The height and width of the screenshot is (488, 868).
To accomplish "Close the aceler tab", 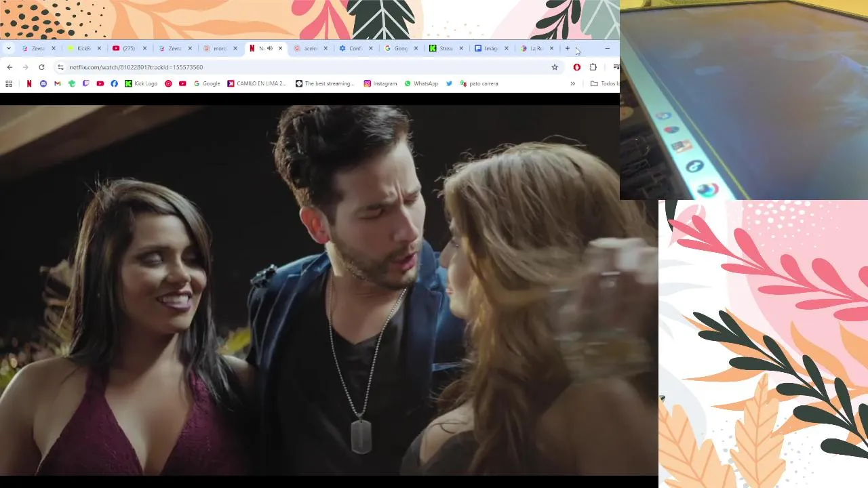I will [x=325, y=48].
